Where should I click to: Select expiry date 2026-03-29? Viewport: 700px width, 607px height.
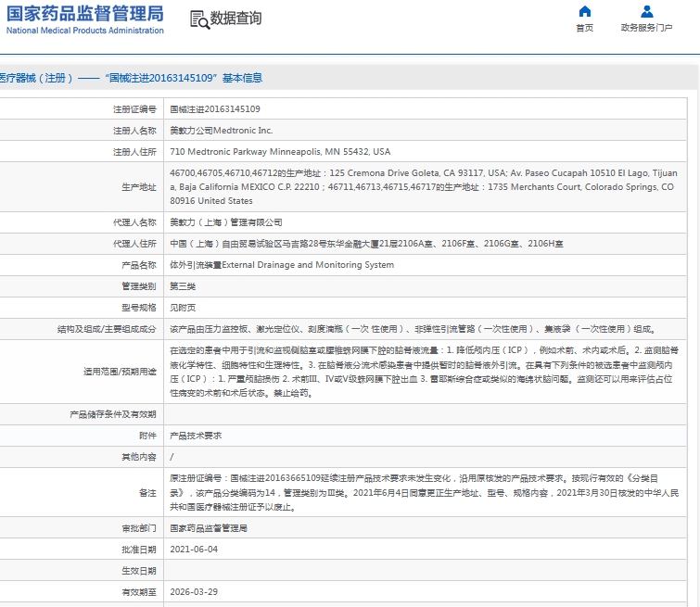click(194, 592)
